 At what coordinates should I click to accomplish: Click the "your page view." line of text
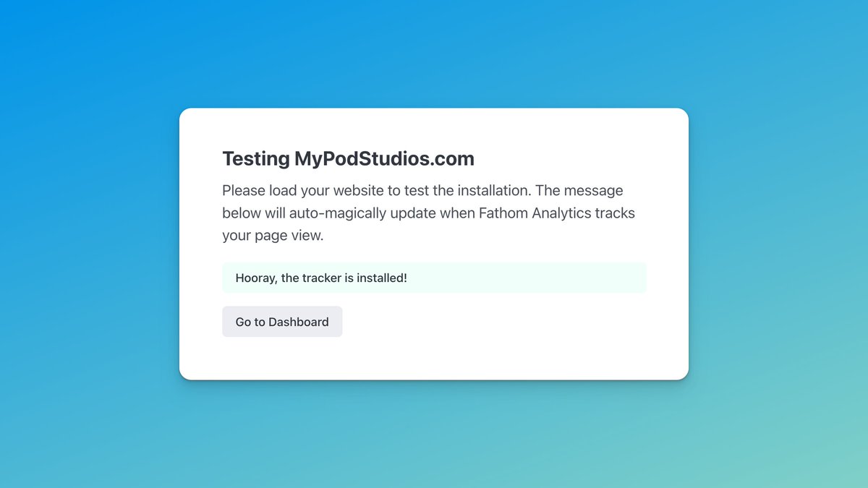[x=273, y=236]
